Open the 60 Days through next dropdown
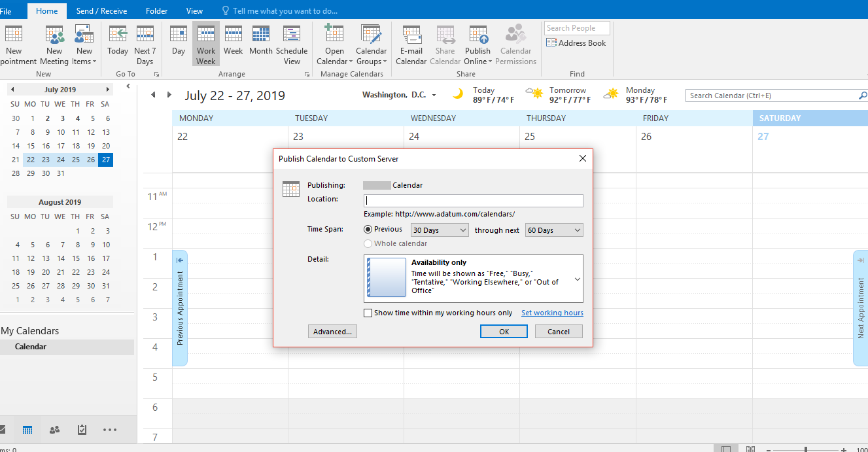Image resolution: width=868 pixels, height=452 pixels. click(x=554, y=230)
